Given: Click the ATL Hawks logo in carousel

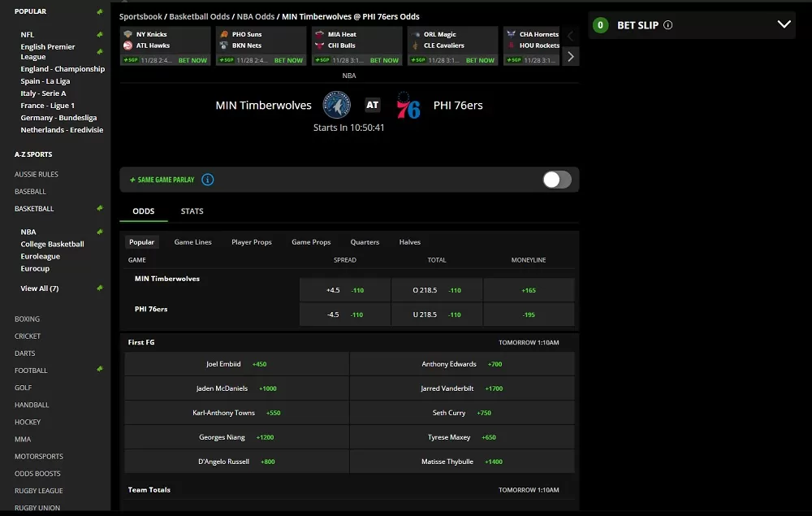Looking at the screenshot, I should 128,46.
